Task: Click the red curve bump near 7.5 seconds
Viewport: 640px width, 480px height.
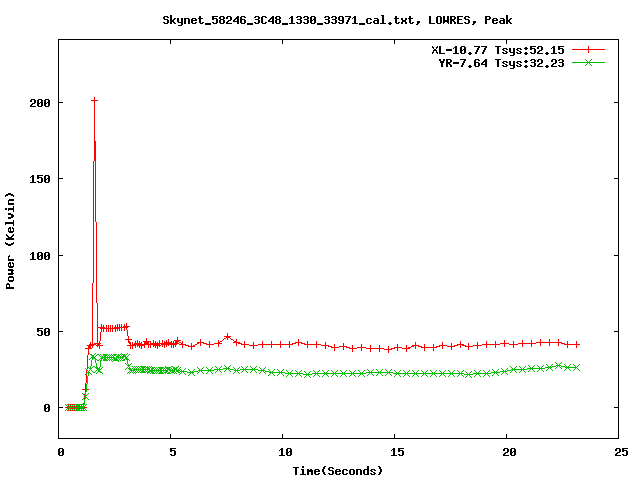Action: pyautogui.click(x=227, y=337)
